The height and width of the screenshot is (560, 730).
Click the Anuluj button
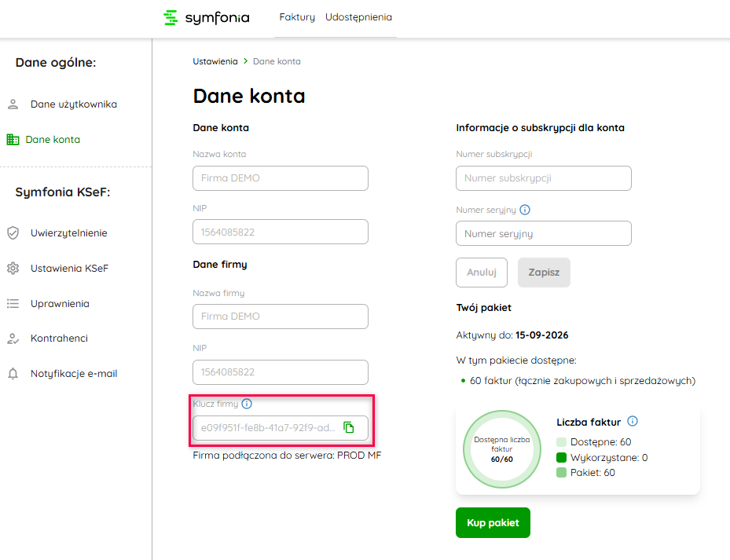(x=482, y=273)
